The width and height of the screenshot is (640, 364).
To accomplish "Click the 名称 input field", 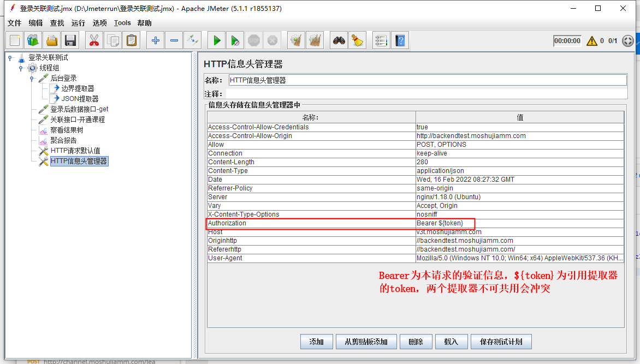I will (x=428, y=80).
